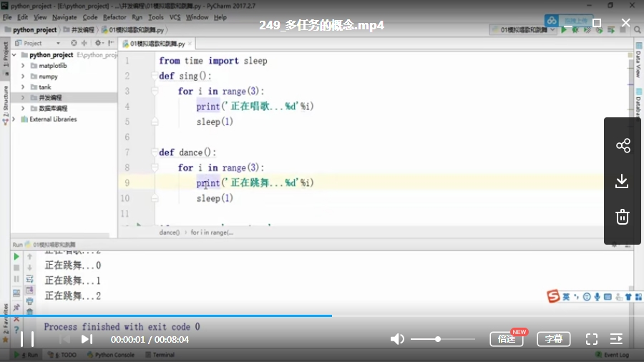
Task: Collapse the python_project root node
Action: [14, 55]
